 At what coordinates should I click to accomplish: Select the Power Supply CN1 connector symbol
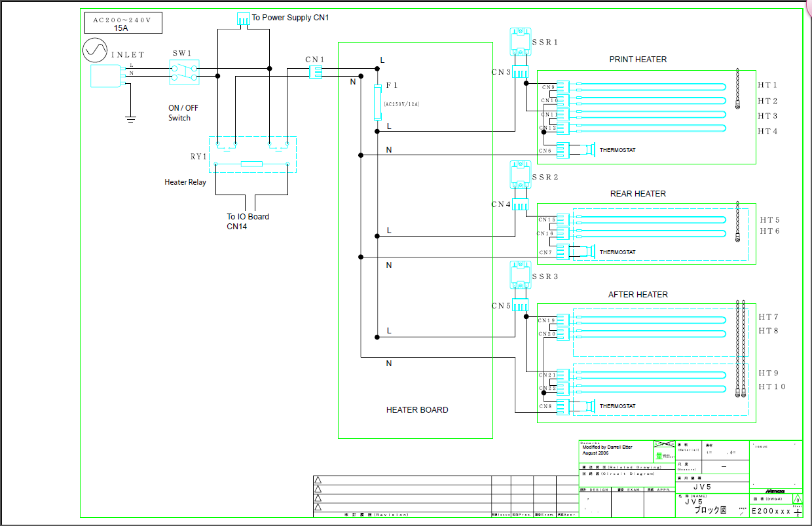point(243,19)
